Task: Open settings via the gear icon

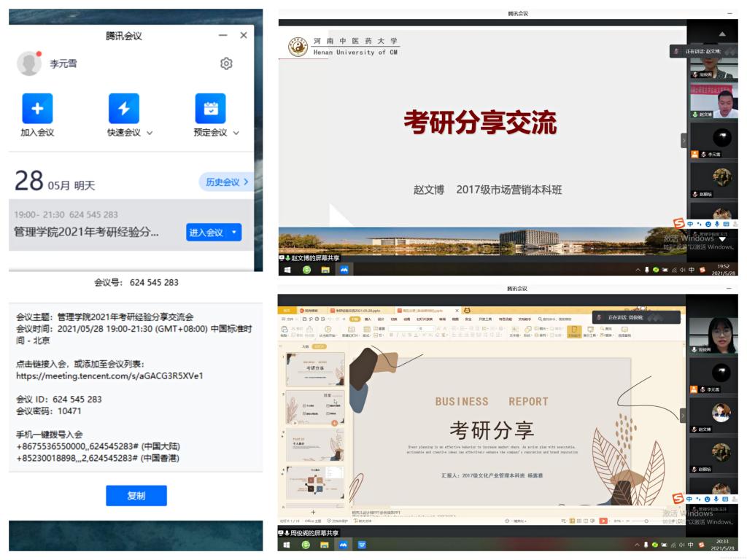Action: pyautogui.click(x=226, y=64)
